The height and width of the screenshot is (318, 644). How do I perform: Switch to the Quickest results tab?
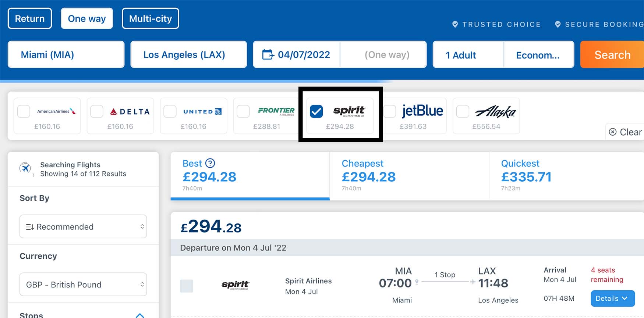click(x=566, y=176)
